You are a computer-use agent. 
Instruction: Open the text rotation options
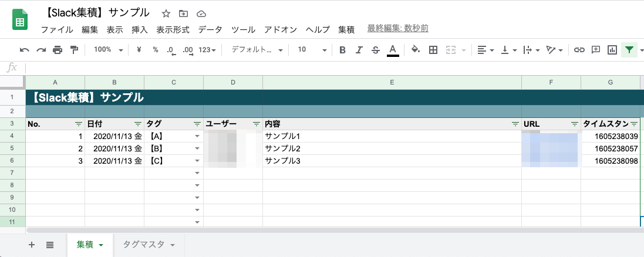(x=555, y=50)
